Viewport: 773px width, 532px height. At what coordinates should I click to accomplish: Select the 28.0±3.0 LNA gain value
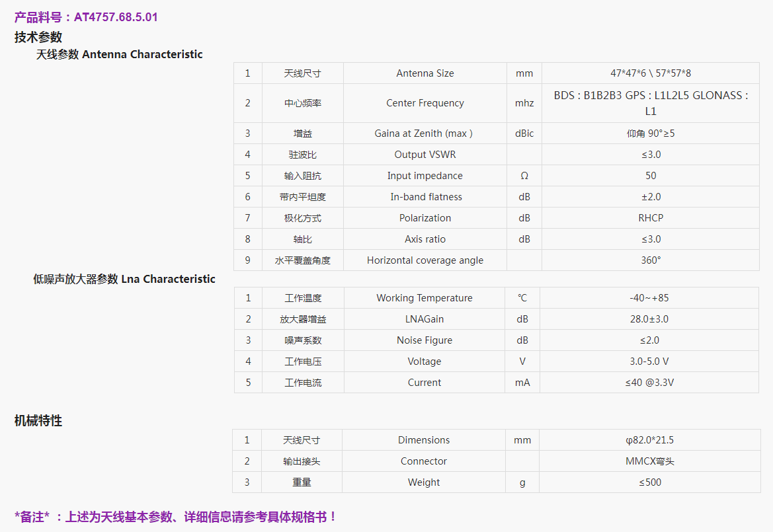coord(649,319)
